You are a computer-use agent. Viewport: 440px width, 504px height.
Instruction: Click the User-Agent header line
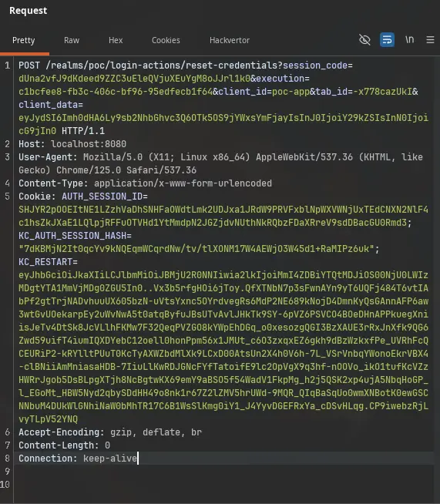pos(220,163)
